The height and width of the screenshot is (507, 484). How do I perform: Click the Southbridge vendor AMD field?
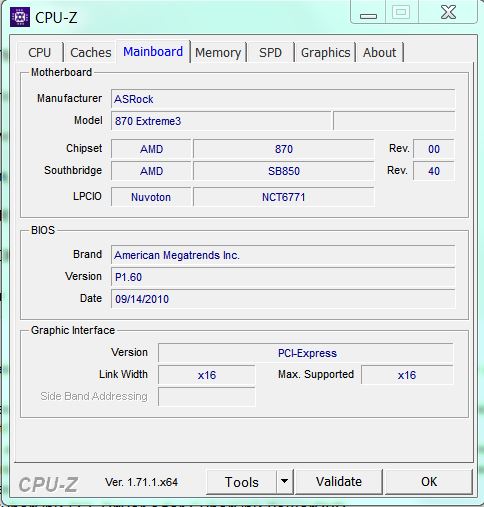pos(151,171)
